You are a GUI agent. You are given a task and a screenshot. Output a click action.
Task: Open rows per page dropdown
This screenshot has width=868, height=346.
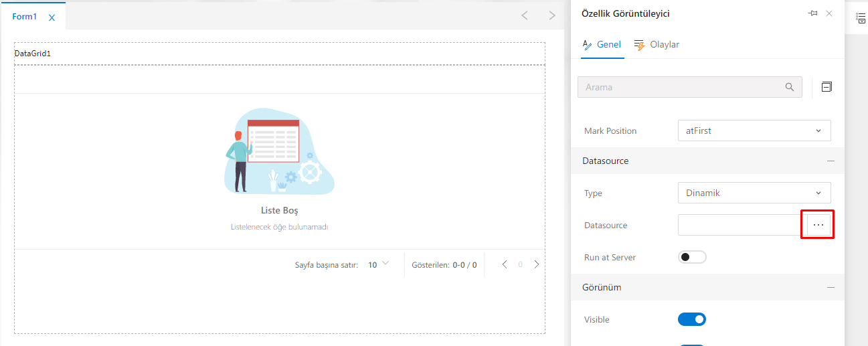(378, 265)
